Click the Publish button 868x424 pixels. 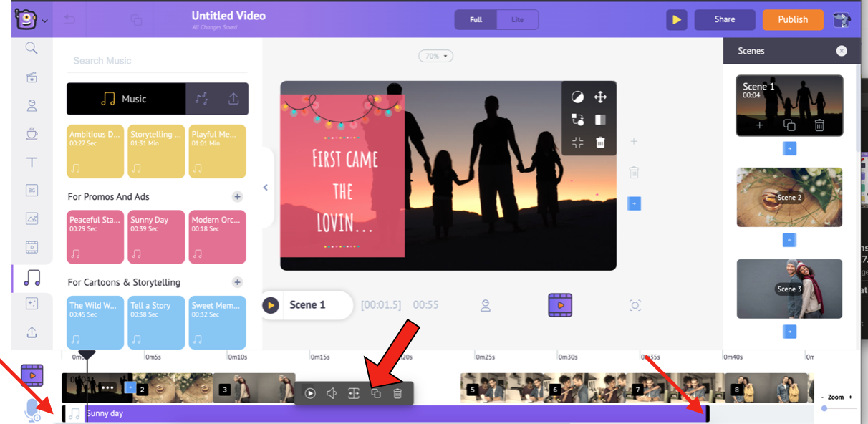pyautogui.click(x=793, y=20)
